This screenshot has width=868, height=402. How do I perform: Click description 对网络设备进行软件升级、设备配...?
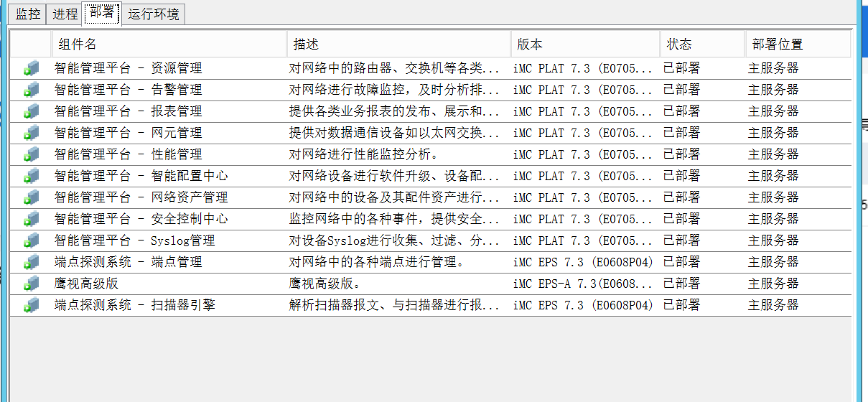click(394, 176)
